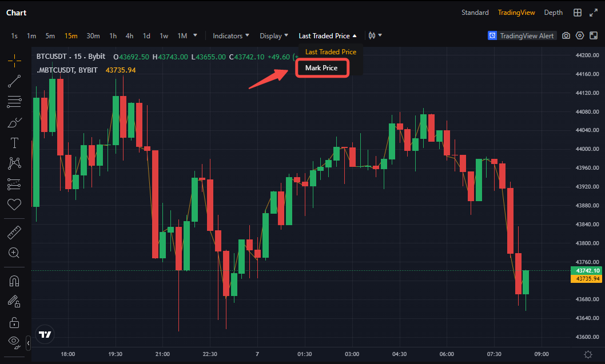Open the ruler measure tool

[x=15, y=233]
